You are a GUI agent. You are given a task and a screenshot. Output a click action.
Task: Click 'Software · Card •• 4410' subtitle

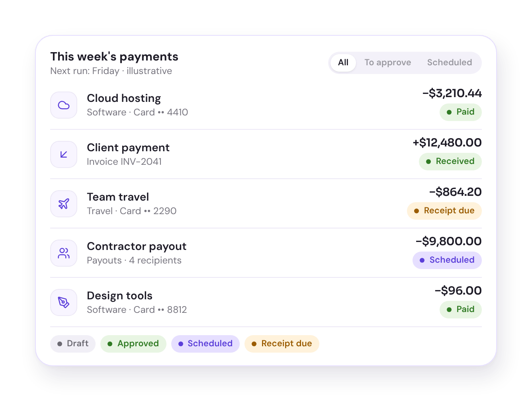[x=137, y=112]
